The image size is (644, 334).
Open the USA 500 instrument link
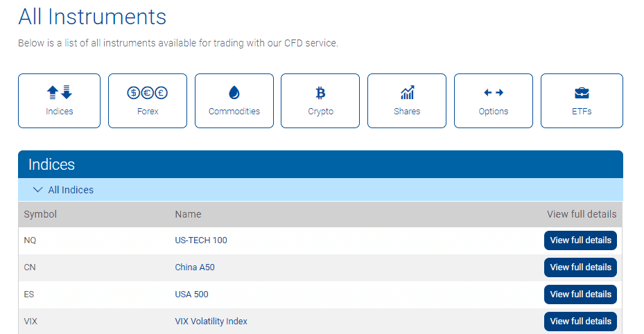191,295
